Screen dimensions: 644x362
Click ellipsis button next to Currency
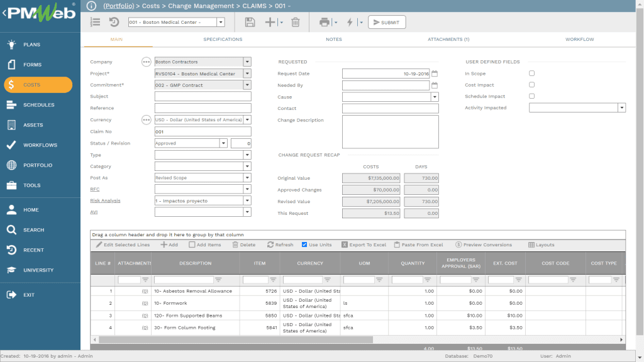click(146, 120)
